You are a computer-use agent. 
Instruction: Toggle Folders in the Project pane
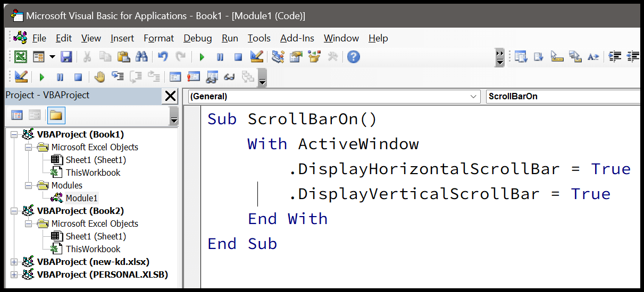coord(56,115)
